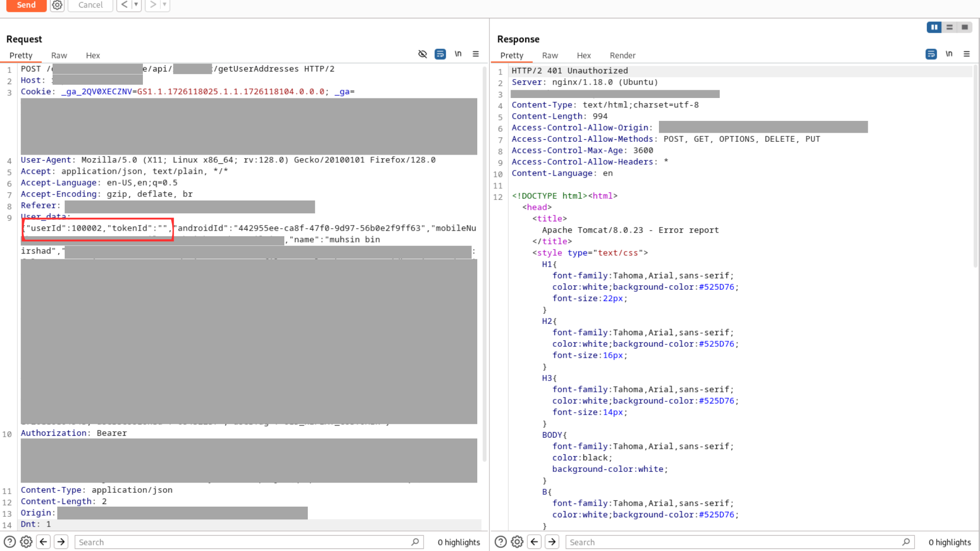980x551 pixels.
Task: Switch Response view to Hex tab
Action: click(584, 55)
